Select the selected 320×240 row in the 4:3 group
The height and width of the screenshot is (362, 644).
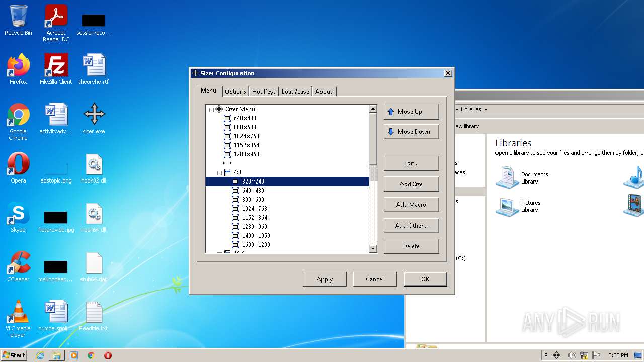[287, 182]
